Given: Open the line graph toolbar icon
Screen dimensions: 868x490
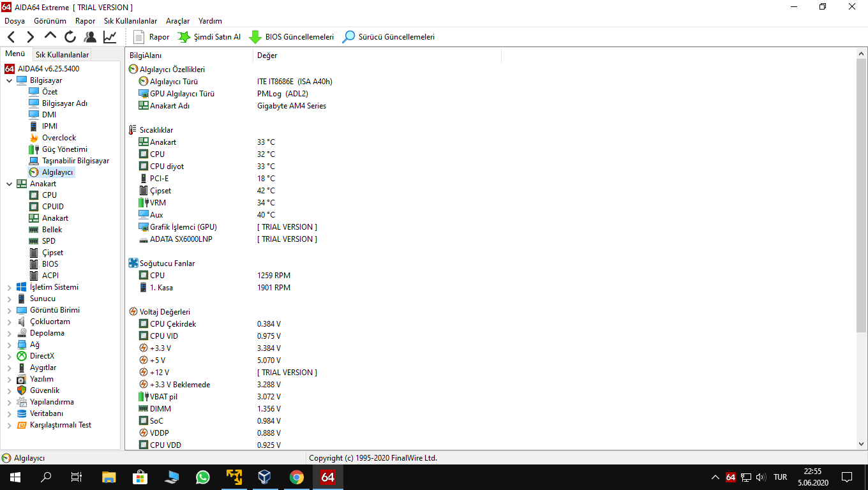Looking at the screenshot, I should coord(110,37).
